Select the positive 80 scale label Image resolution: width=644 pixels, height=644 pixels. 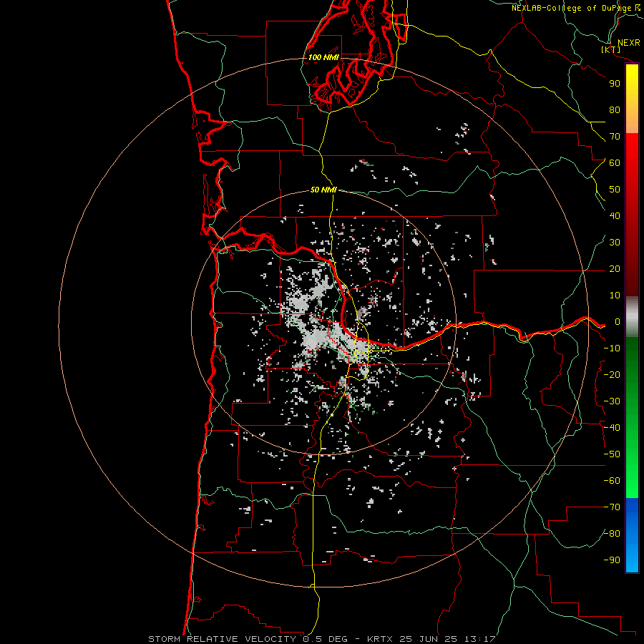tap(615, 110)
